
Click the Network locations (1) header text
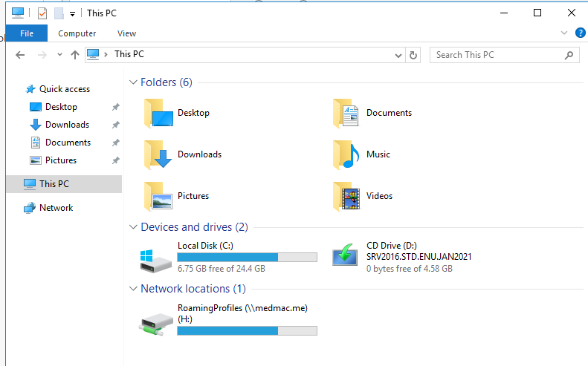point(193,289)
